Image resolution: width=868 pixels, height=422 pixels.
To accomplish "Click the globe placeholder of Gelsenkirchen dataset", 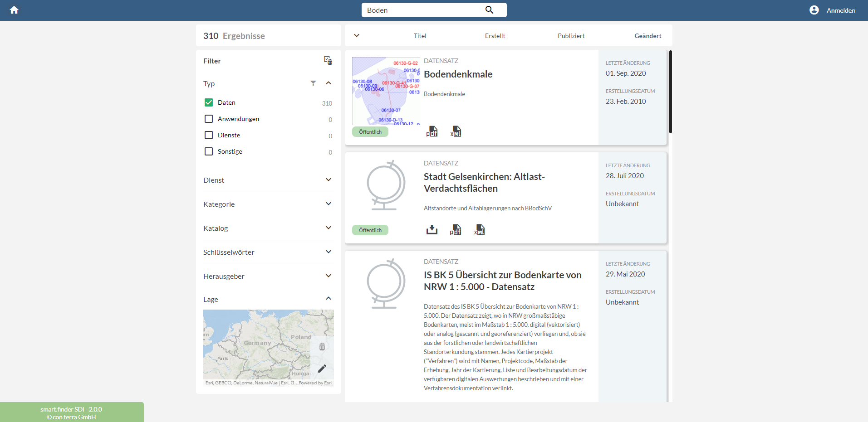I will pos(386,185).
